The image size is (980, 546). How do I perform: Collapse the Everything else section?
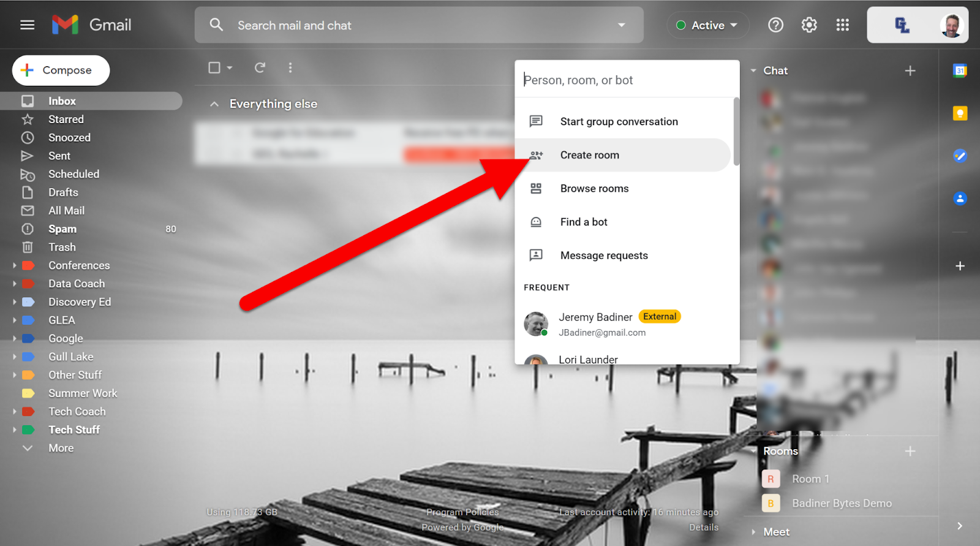(214, 104)
